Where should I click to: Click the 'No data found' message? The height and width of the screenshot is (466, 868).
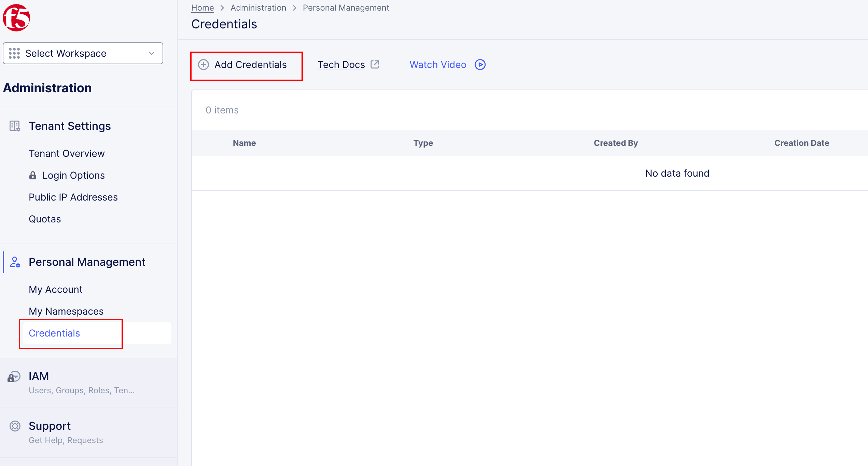click(x=677, y=173)
